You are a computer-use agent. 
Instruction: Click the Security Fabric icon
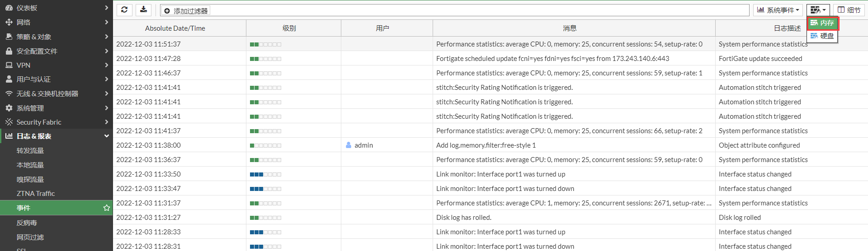click(x=9, y=122)
